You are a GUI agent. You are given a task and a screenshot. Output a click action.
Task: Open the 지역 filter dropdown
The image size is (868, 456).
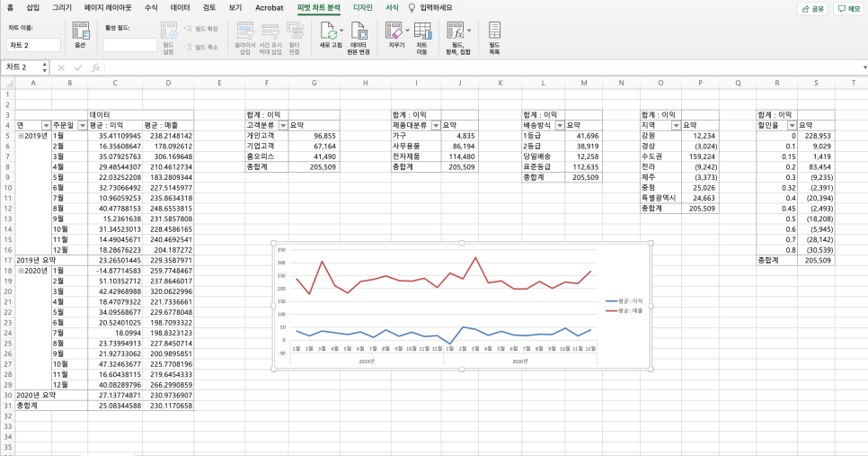coord(676,126)
